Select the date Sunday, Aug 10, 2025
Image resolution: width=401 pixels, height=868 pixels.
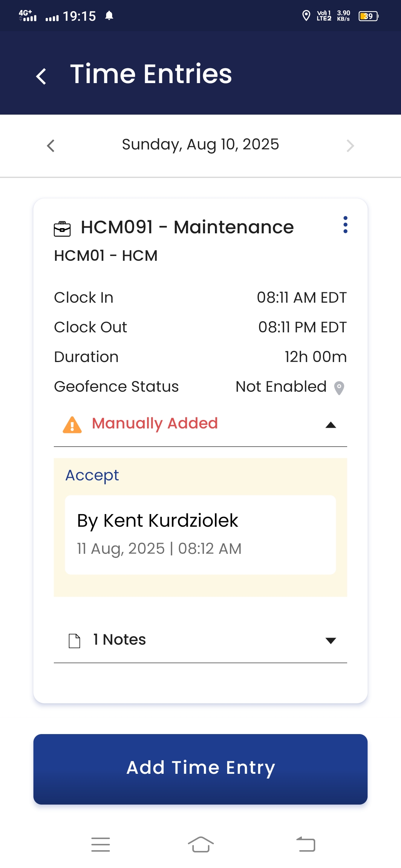pyautogui.click(x=200, y=145)
